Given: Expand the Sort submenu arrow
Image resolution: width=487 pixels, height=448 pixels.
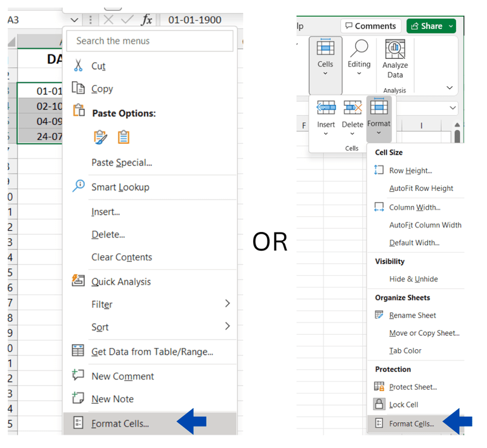Looking at the screenshot, I should point(228,326).
